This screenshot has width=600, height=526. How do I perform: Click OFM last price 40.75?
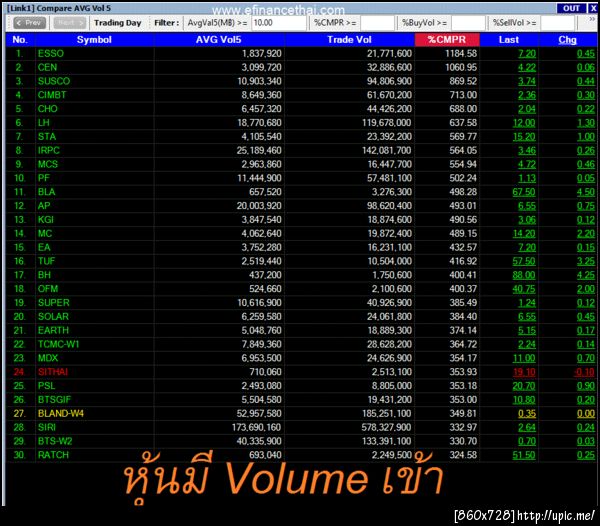pos(524,289)
